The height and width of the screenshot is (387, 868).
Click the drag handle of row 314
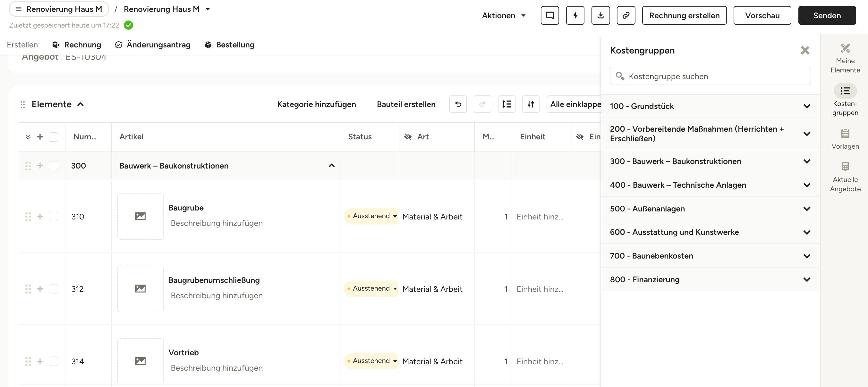point(28,361)
